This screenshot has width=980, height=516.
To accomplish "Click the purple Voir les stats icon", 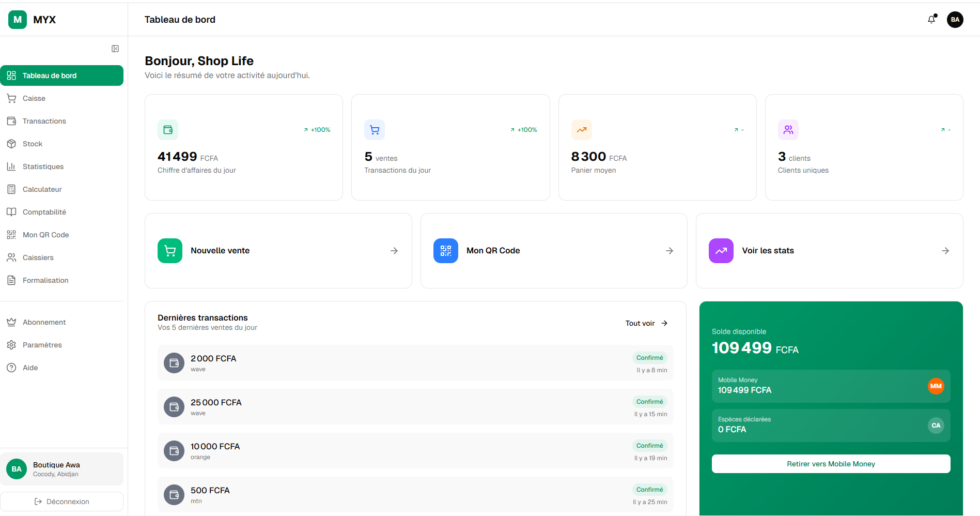I will coord(721,251).
